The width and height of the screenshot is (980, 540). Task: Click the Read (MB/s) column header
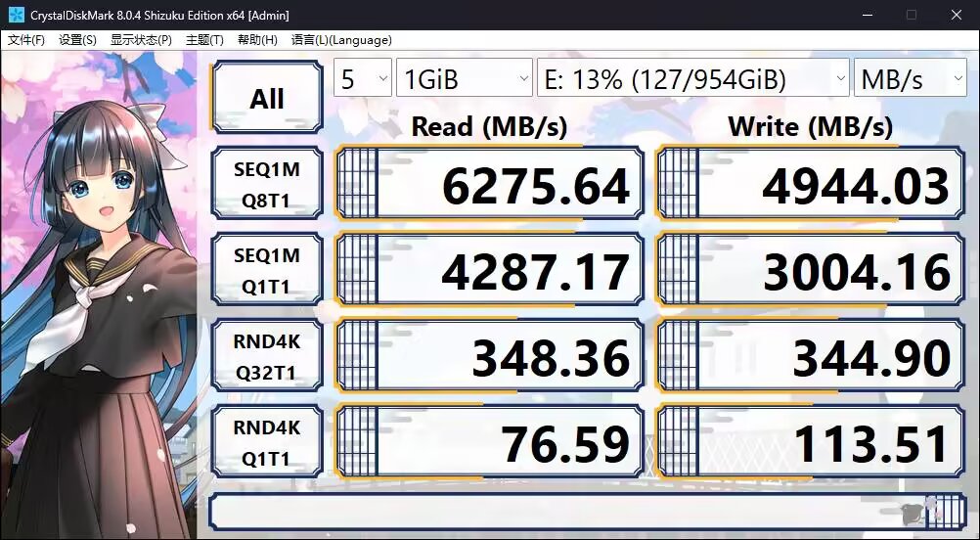[489, 127]
